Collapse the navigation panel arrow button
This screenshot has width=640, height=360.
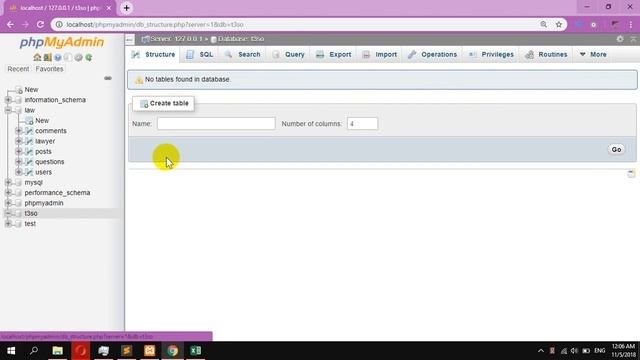point(129,40)
